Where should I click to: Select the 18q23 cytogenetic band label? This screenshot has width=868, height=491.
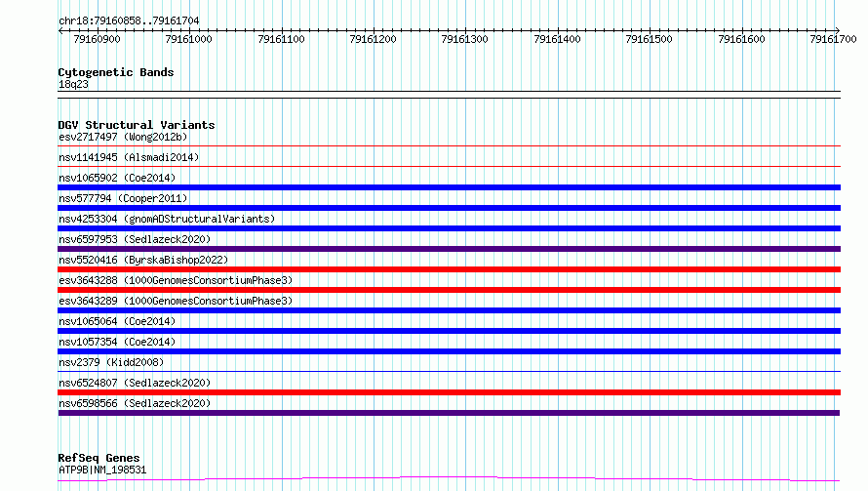coord(73,84)
